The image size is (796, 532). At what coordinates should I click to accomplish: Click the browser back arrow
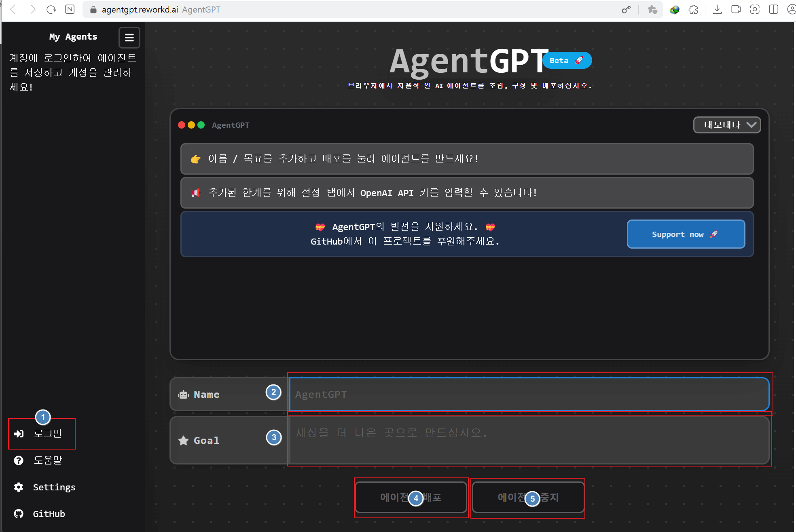pos(13,10)
